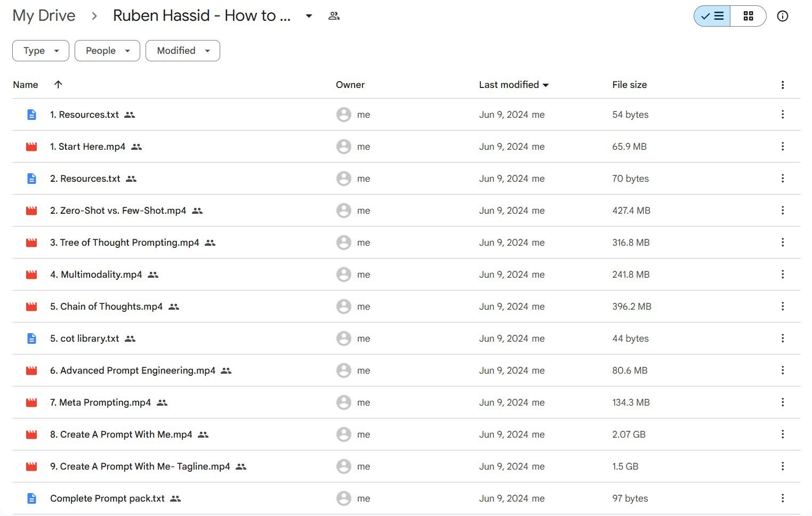Viewport: 812px width, 516px height.
Task: Open the folder name dropdown arrow
Action: 309,16
